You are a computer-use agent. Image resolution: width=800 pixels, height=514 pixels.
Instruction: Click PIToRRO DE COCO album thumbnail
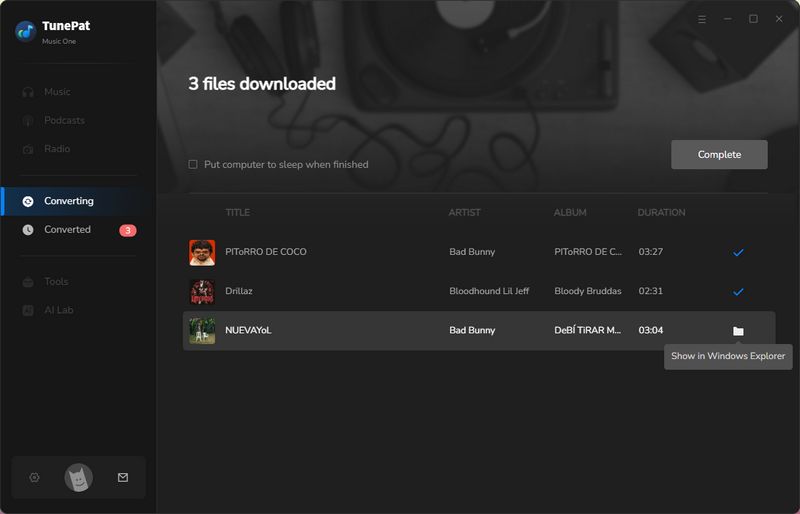[x=202, y=252]
